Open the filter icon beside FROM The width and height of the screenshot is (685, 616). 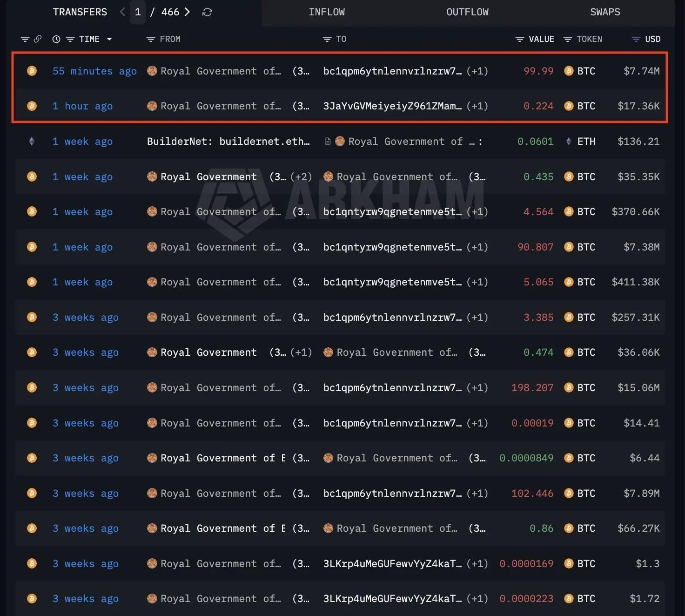(151, 39)
